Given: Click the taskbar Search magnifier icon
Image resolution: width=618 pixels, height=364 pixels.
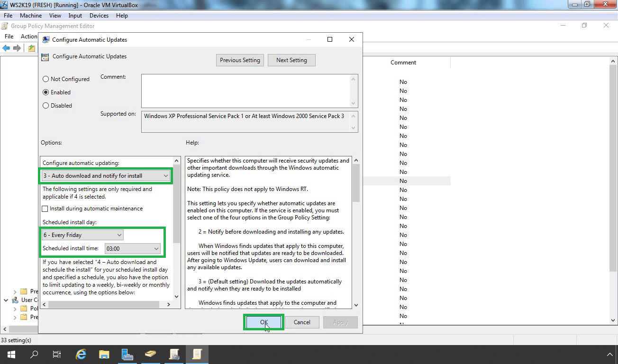Looking at the screenshot, I should click(x=34, y=354).
